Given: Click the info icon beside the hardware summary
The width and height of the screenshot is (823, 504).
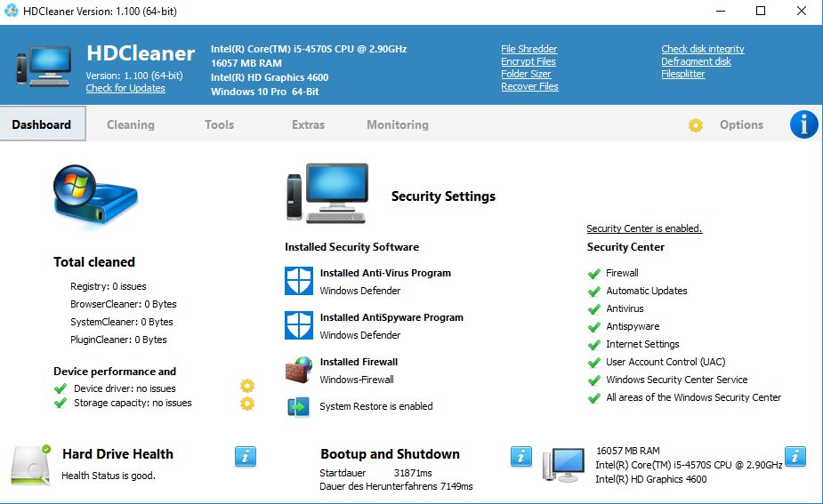Looking at the screenshot, I should click(795, 456).
